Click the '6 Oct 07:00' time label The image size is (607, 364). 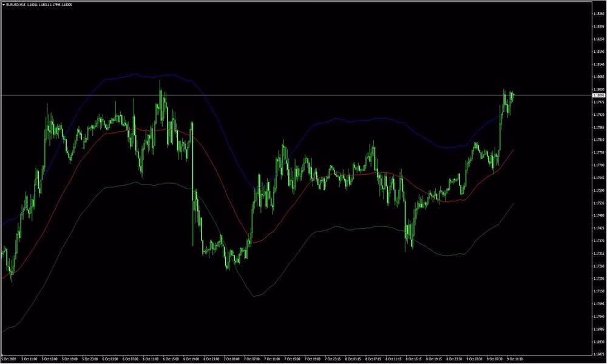131,359
